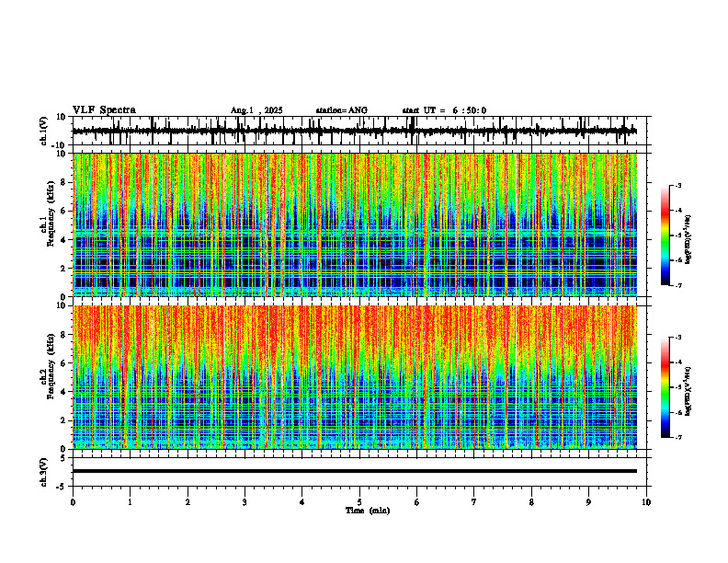Click the "-7" label on ch.2 color bar
This screenshot has width=728, height=563.
click(x=678, y=437)
